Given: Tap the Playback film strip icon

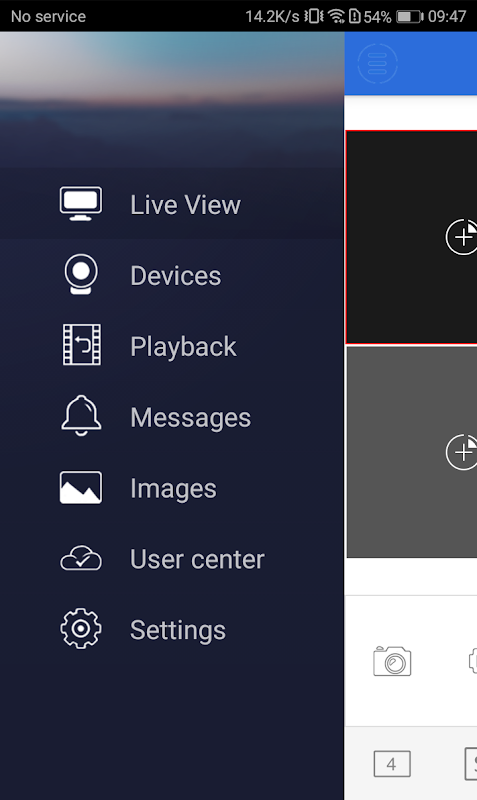Looking at the screenshot, I should pos(82,345).
